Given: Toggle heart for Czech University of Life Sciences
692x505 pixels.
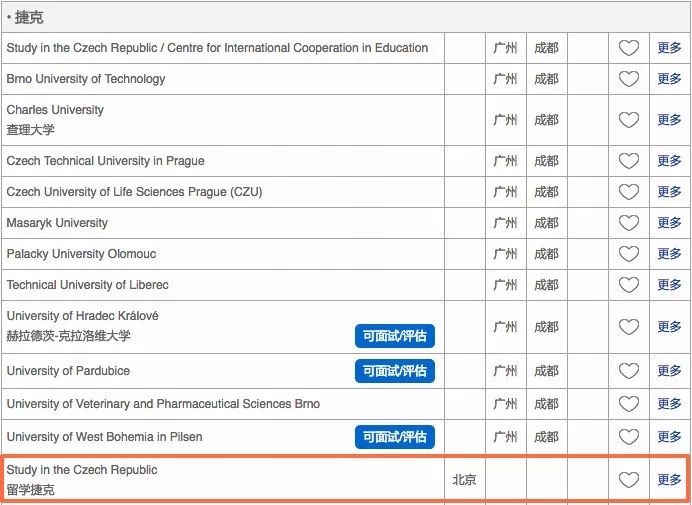Looking at the screenshot, I should [628, 192].
